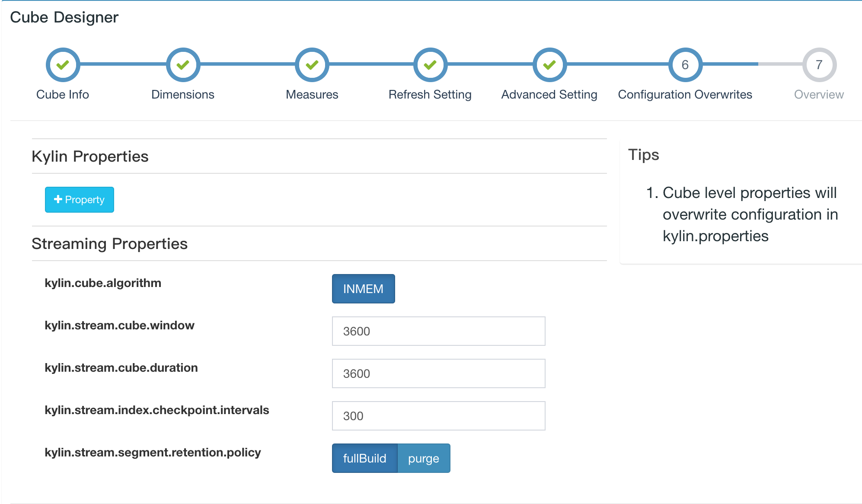
Task: Edit the checkpoint intervals field showing 300
Action: pos(438,416)
